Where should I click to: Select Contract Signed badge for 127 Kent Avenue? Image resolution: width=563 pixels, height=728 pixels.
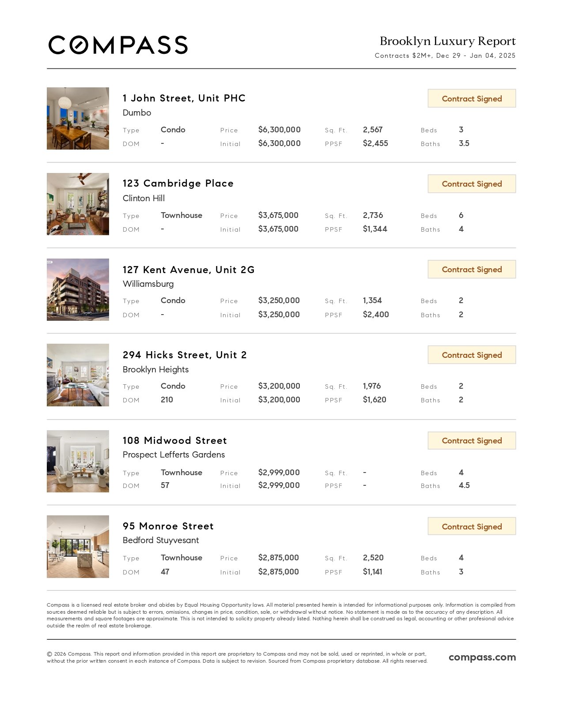472,270
